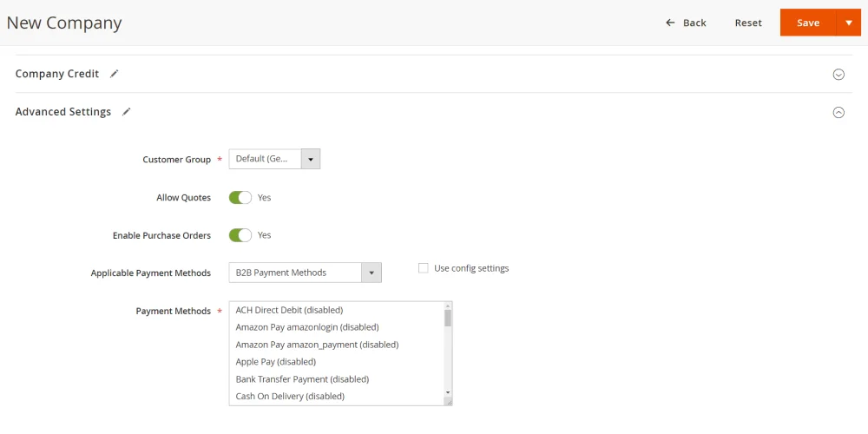868x434 pixels.
Task: Select Amazon Pay amazonlogin (disabled) option
Action: coord(337,327)
